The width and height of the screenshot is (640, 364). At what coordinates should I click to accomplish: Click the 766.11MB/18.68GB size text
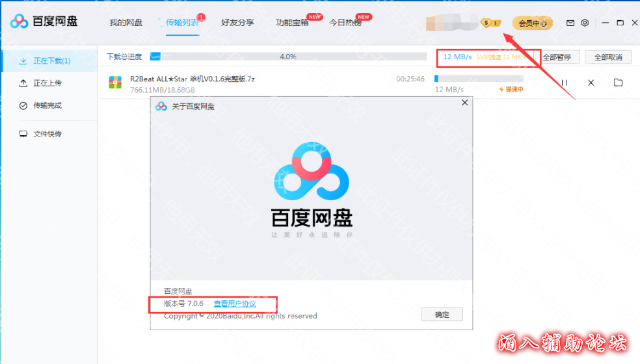pyautogui.click(x=163, y=90)
